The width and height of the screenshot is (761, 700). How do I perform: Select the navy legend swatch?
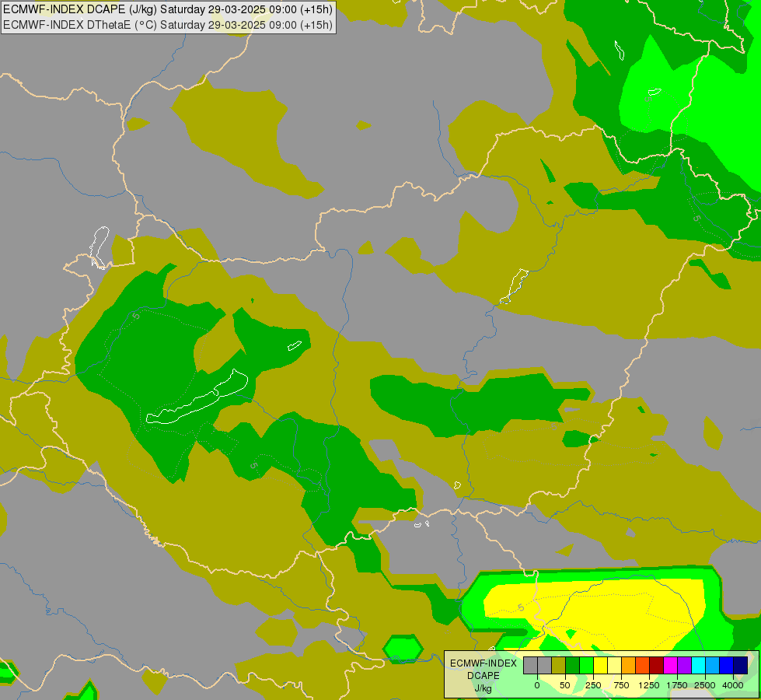pyautogui.click(x=741, y=665)
